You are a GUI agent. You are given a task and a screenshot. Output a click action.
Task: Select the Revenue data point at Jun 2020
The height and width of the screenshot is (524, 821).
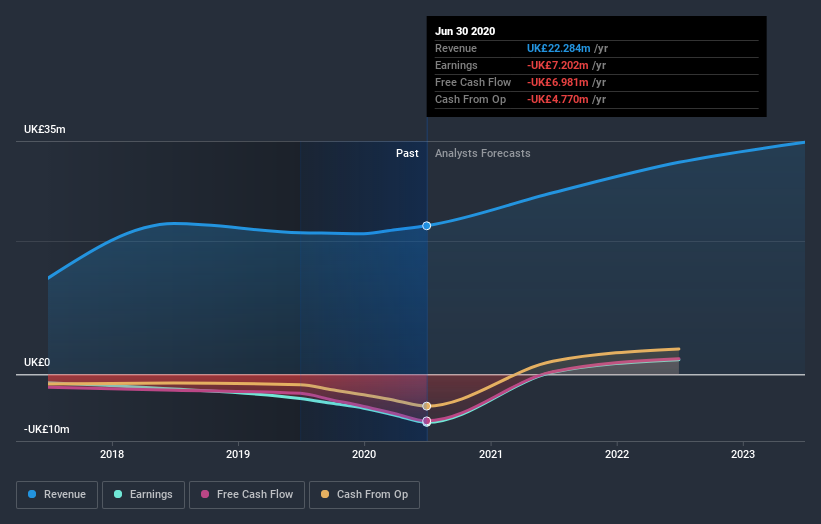[427, 226]
